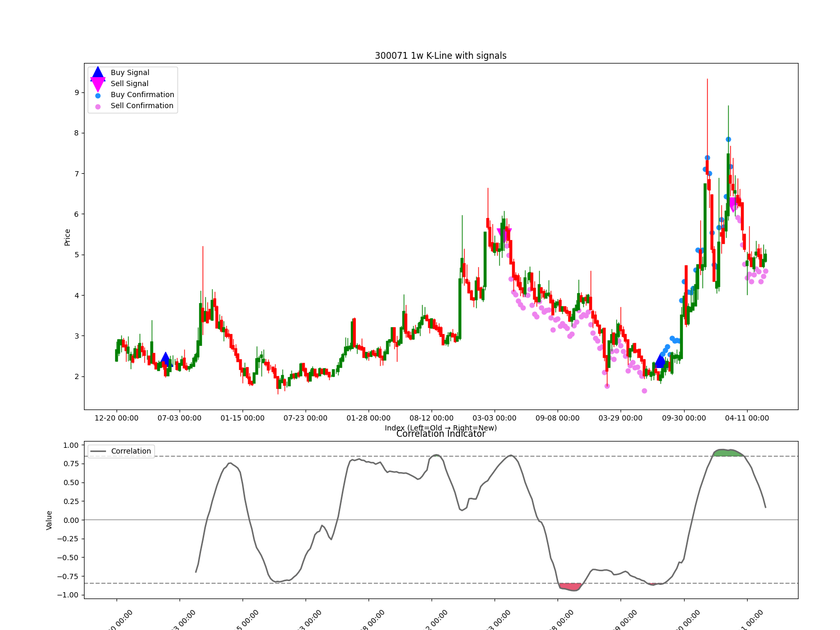The image size is (840, 630).
Task: Click price tick label '2'
Action: coord(77,377)
